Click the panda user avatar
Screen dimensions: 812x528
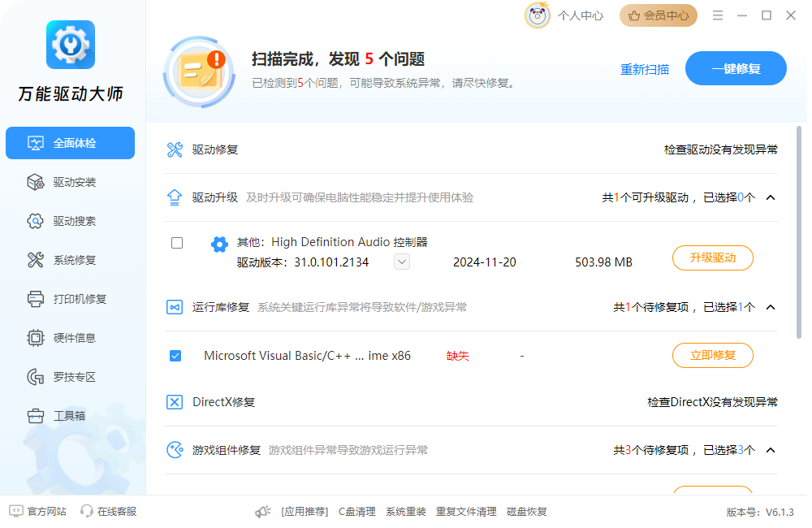pos(537,15)
